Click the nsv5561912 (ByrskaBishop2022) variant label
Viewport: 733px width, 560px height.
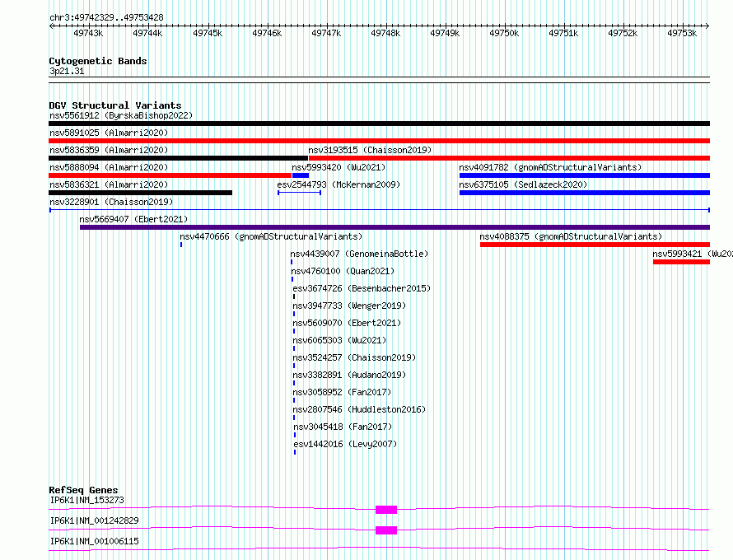121,115
